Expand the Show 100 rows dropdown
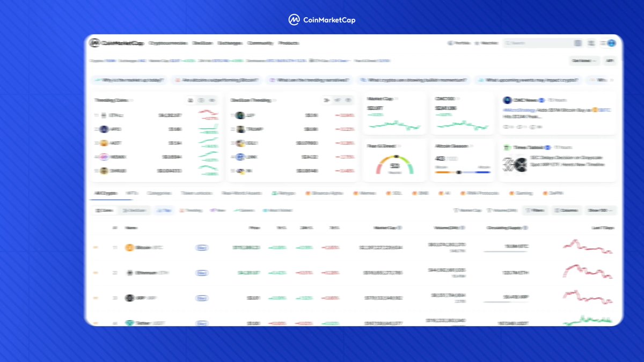 tap(601, 211)
